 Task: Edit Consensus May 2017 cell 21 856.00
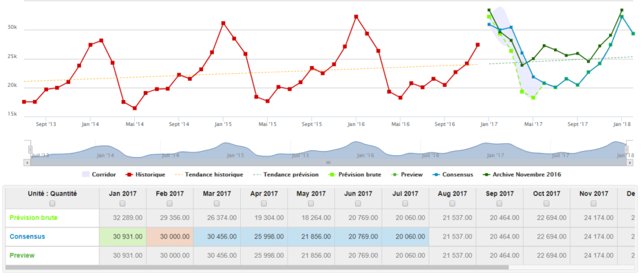(311, 236)
